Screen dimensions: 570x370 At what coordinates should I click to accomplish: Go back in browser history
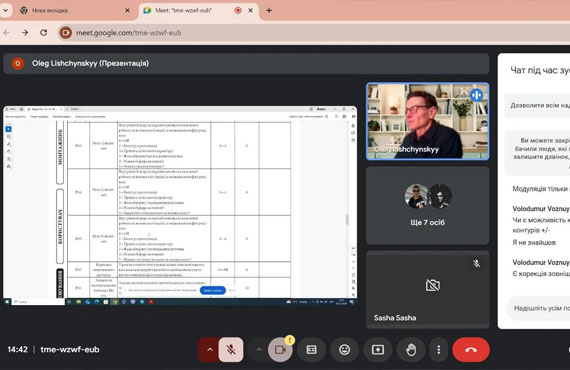pos(7,33)
